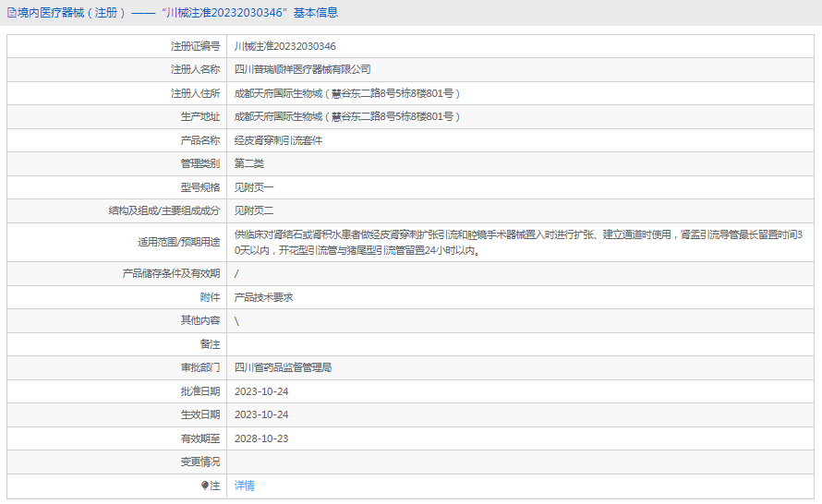
Task: Click the 其他内容 label
Action: [200, 320]
